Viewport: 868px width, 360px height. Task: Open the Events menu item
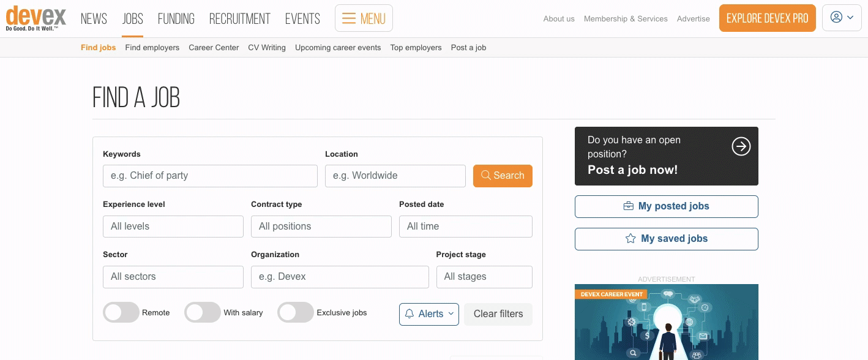coord(302,19)
